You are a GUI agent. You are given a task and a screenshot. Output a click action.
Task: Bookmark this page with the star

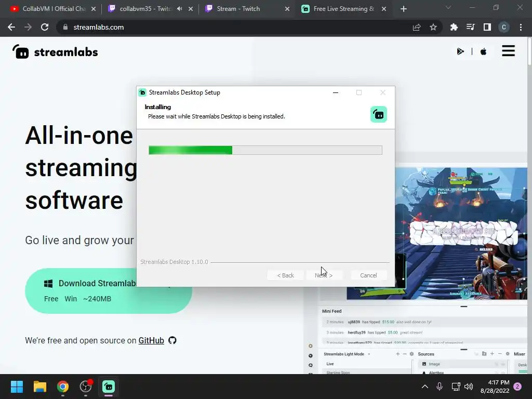coord(433,27)
